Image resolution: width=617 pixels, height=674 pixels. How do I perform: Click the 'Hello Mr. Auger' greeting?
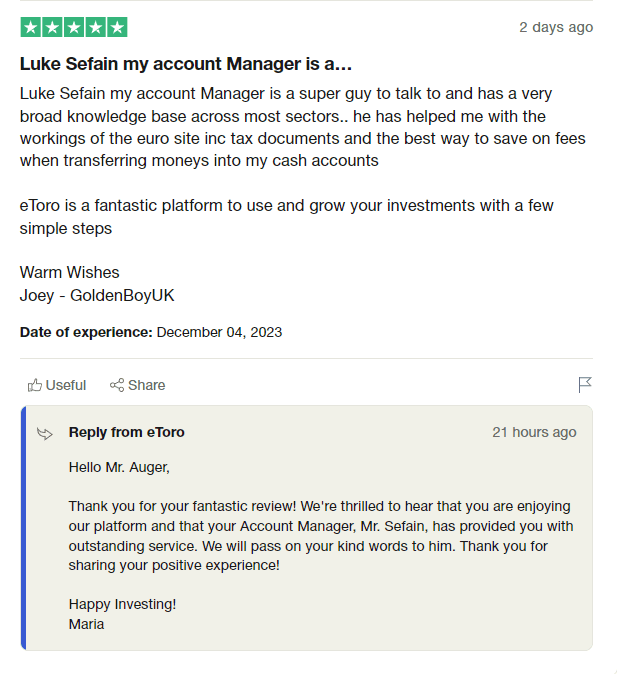[x=119, y=466]
